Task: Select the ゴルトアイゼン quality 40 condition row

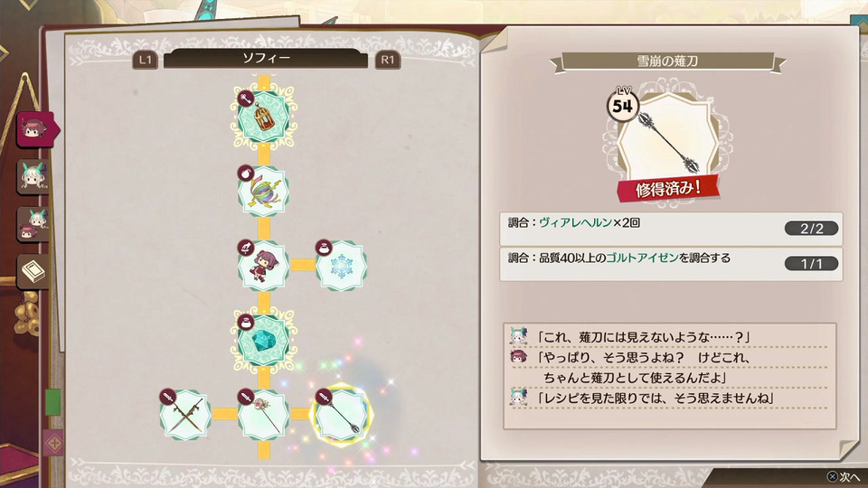Action: point(671,264)
